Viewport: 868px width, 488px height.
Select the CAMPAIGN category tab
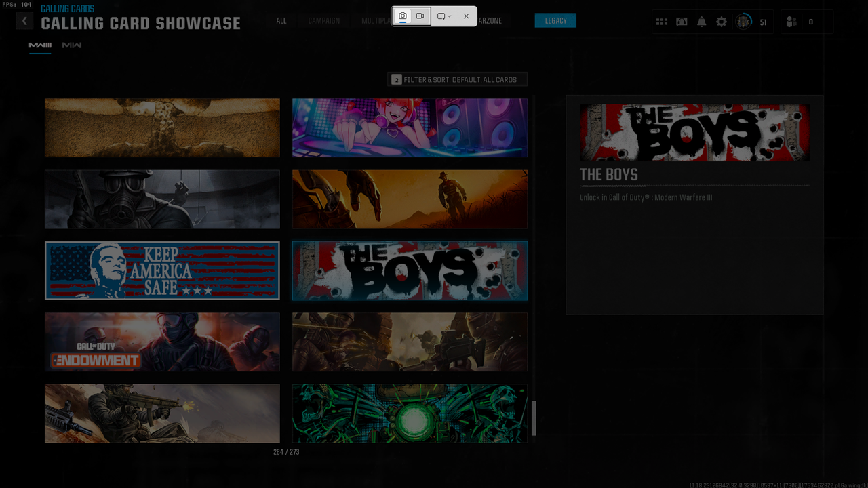[324, 21]
